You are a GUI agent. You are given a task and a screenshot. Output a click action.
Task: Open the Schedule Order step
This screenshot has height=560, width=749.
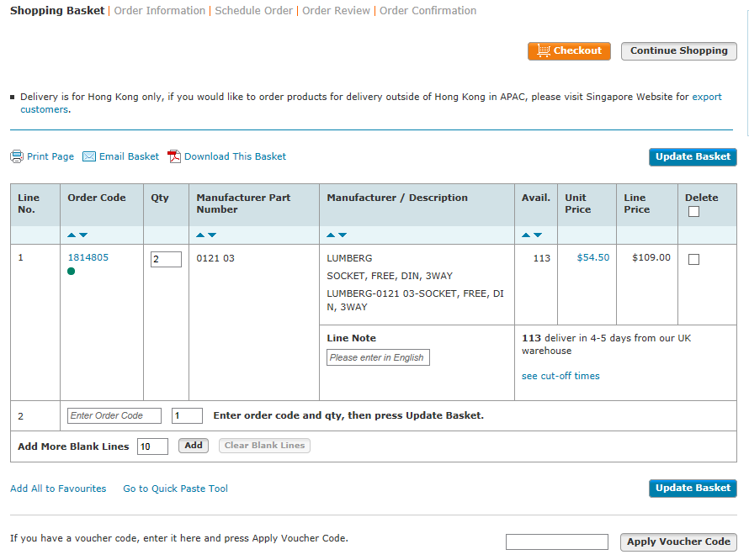point(253,10)
